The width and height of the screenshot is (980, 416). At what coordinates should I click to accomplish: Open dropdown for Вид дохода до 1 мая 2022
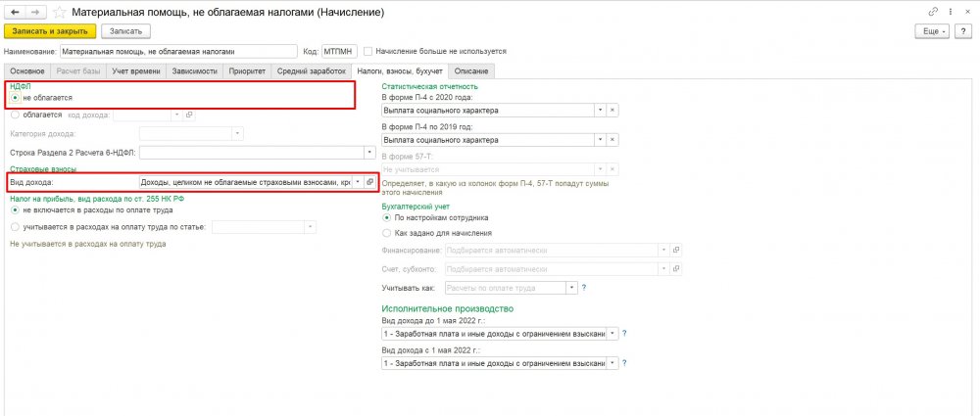tap(612, 333)
